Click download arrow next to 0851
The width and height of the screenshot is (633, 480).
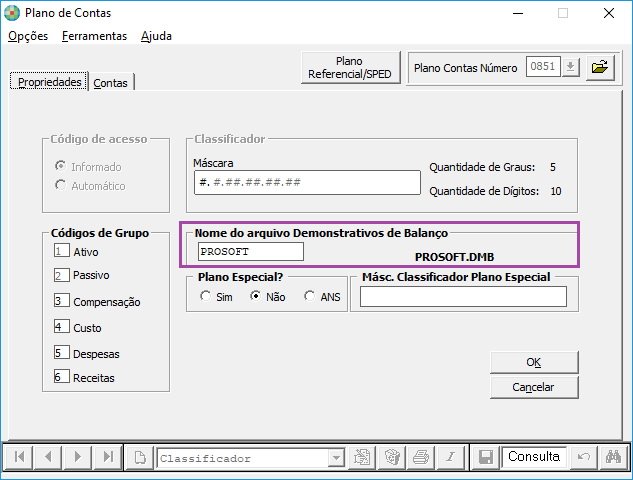tap(570, 67)
